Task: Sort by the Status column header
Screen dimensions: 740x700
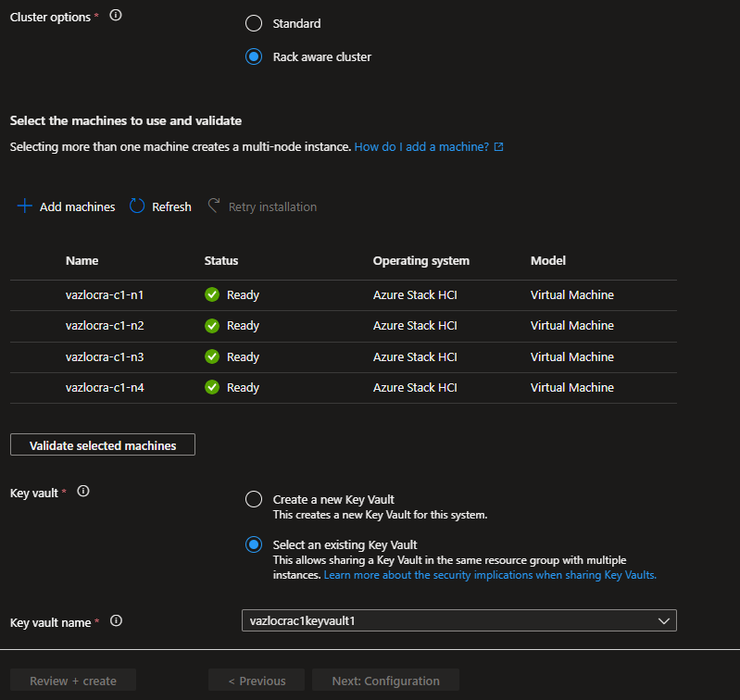Action: coord(221,261)
